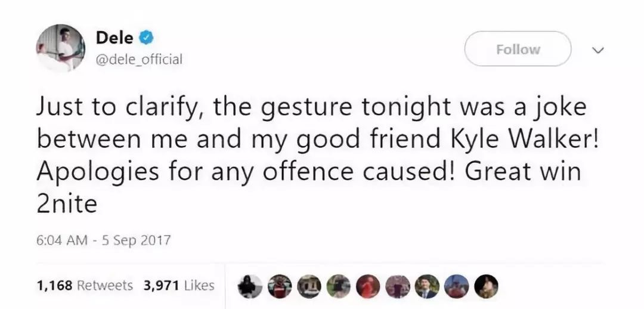Click the last dark liker avatar
The height and width of the screenshot is (309, 644).
(485, 286)
